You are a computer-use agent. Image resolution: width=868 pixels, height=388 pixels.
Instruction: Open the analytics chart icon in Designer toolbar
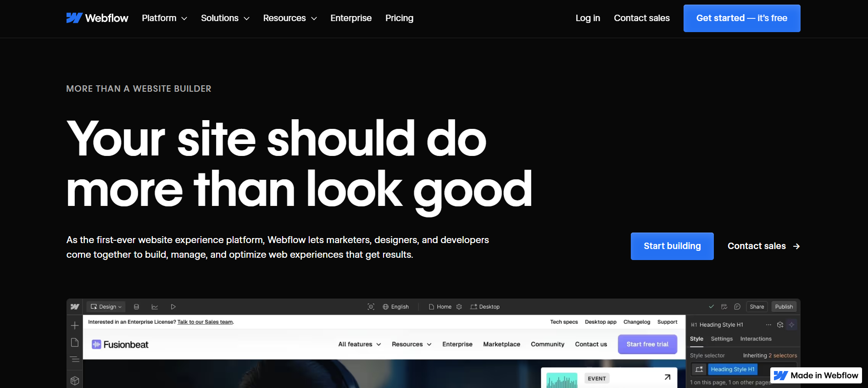155,307
